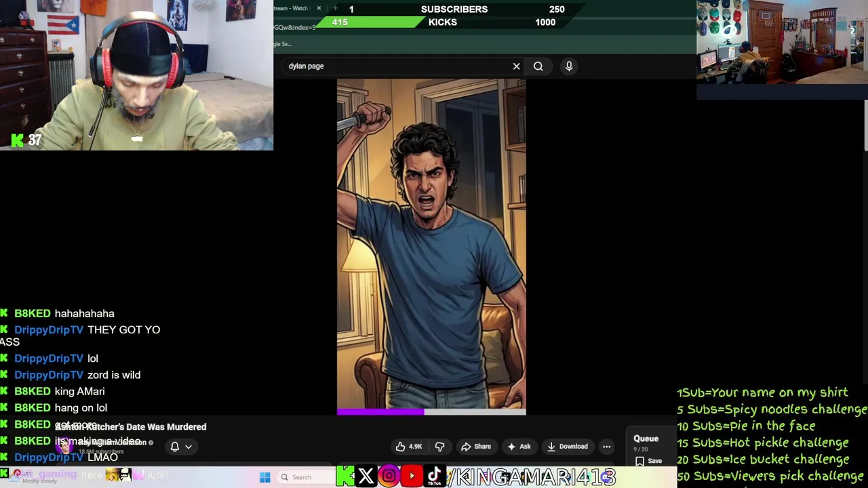Start voice search with the microphone icon
Image resolution: width=868 pixels, height=488 pixels.
[569, 66]
